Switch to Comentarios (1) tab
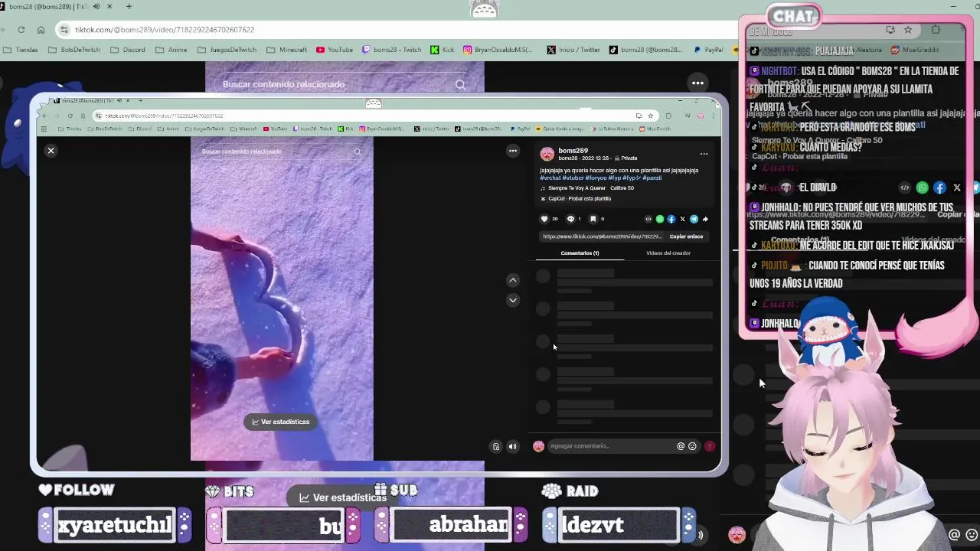 click(580, 253)
